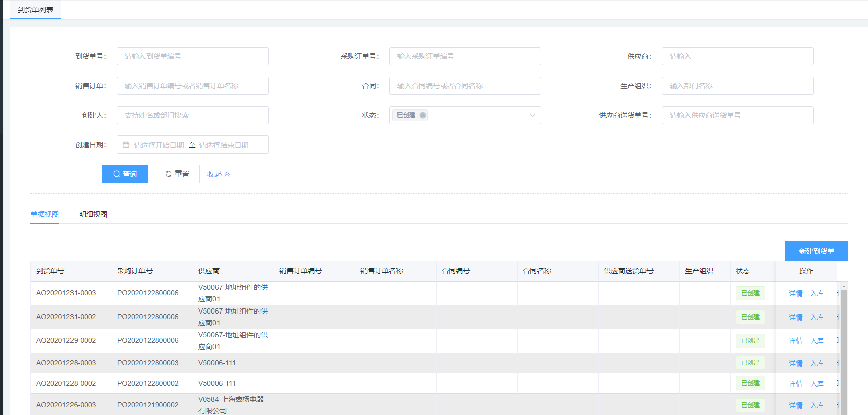
Task: Click the 供应商送货单号 input field
Action: tap(737, 115)
